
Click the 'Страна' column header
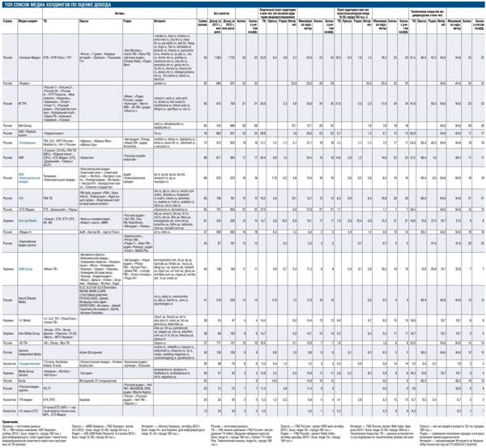[7, 20]
